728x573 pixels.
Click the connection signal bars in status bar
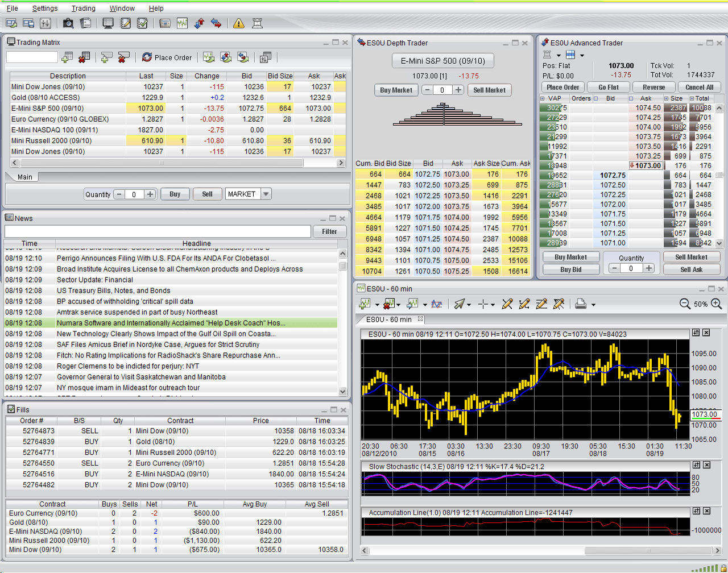tap(705, 568)
